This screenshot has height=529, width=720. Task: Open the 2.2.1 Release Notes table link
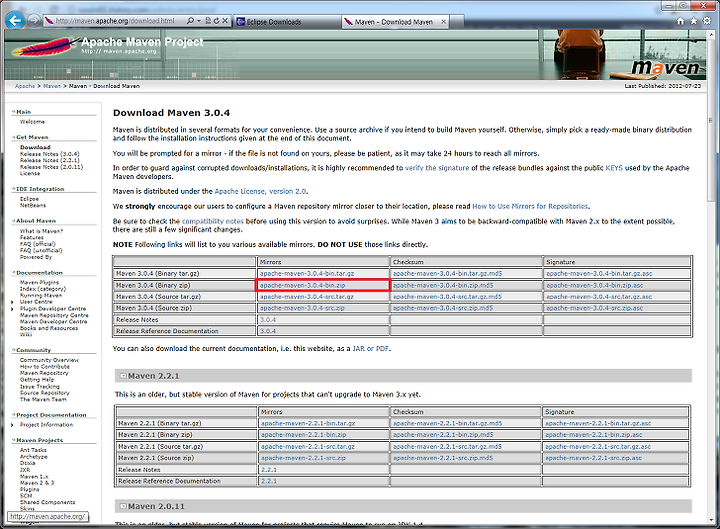(269, 470)
